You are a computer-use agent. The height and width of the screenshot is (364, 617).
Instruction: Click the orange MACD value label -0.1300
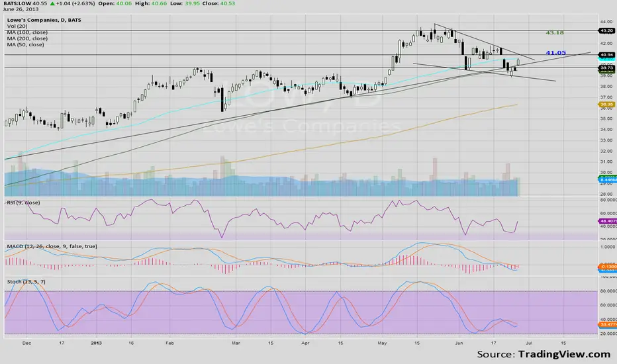pyautogui.click(x=607, y=267)
